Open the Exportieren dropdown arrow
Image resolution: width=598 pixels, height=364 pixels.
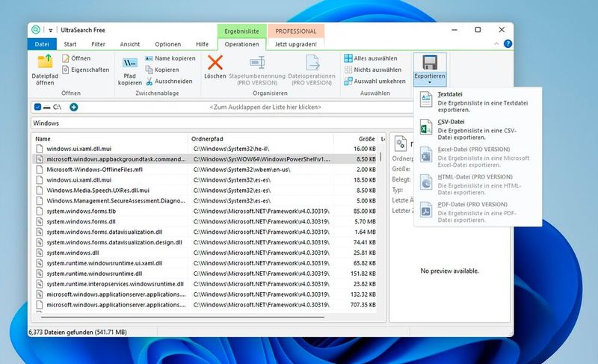(430, 82)
